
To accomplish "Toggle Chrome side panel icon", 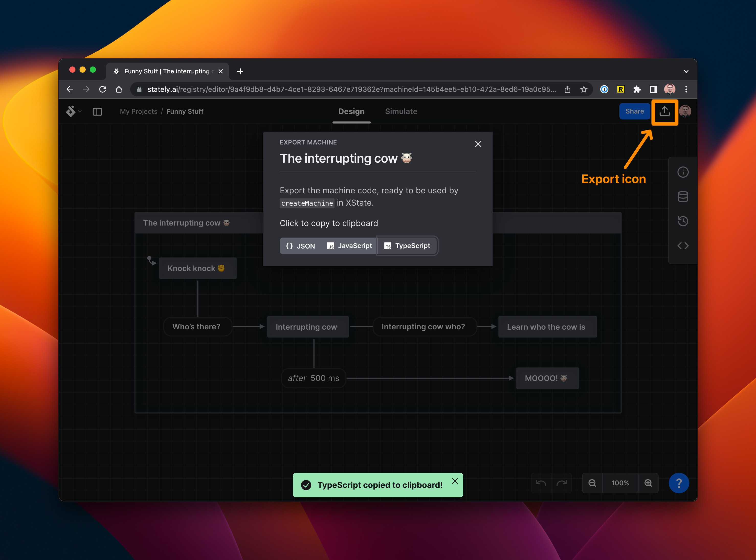I will point(653,89).
